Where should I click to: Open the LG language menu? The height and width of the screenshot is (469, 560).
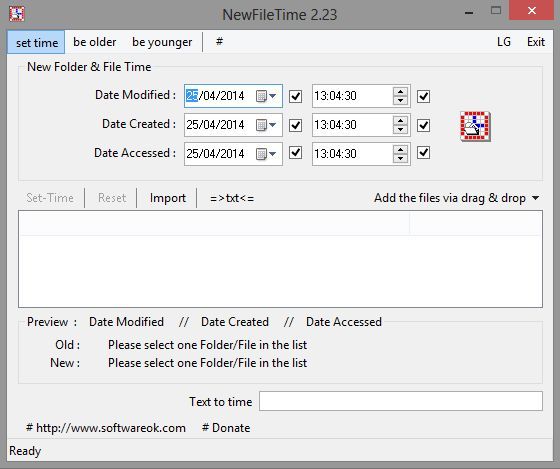point(504,42)
